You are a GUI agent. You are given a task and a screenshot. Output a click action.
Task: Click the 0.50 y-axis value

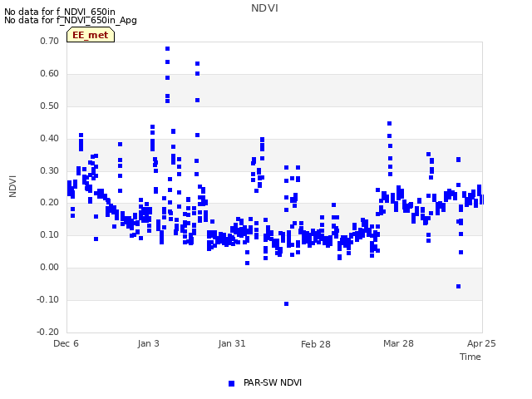(x=49, y=106)
